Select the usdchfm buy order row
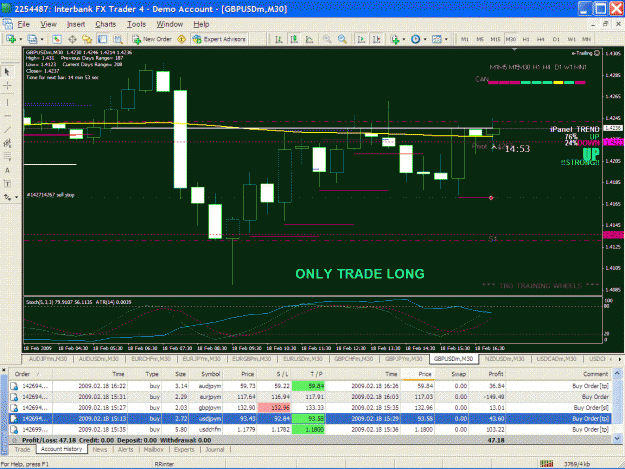This screenshot has height=469, width=625. pyautogui.click(x=310, y=430)
